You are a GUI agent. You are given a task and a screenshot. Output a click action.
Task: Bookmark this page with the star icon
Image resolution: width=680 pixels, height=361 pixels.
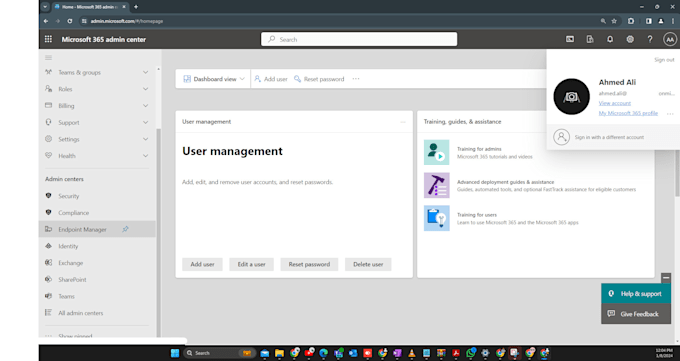(x=614, y=21)
